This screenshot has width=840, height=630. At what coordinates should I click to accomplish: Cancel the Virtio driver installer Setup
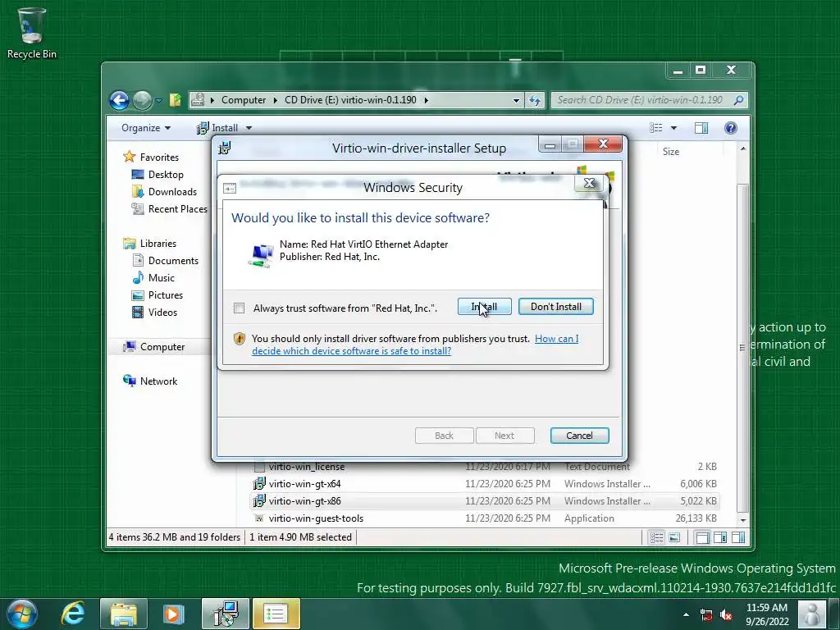pyautogui.click(x=579, y=436)
